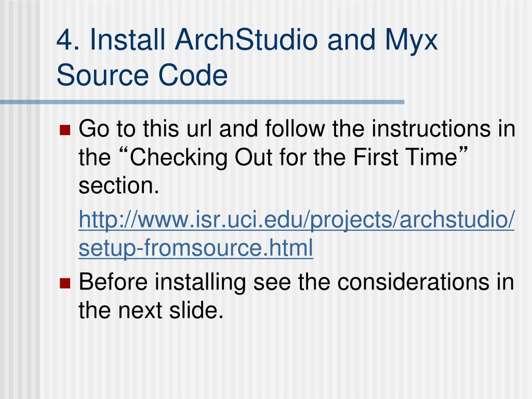The width and height of the screenshot is (532, 399).
Task: Open the isr.uci.edu archstudio hyperlink
Action: click(x=297, y=220)
